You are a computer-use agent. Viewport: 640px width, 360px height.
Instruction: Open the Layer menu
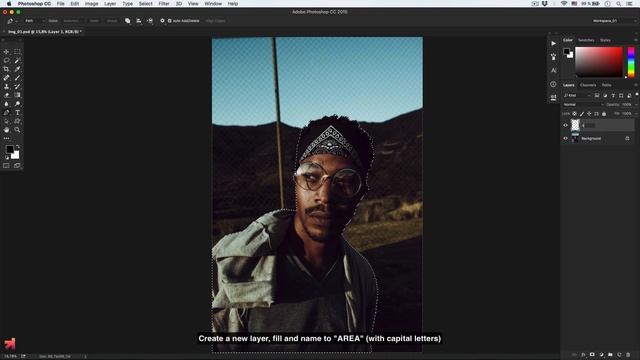[110, 4]
